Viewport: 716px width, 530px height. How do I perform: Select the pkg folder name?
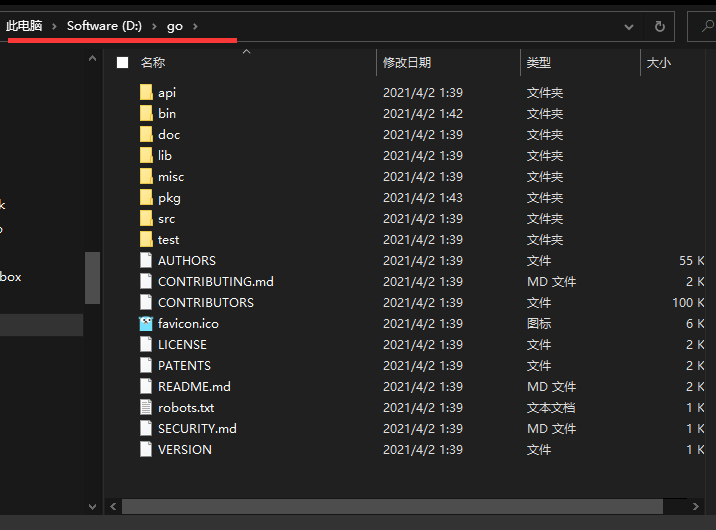tap(169, 198)
